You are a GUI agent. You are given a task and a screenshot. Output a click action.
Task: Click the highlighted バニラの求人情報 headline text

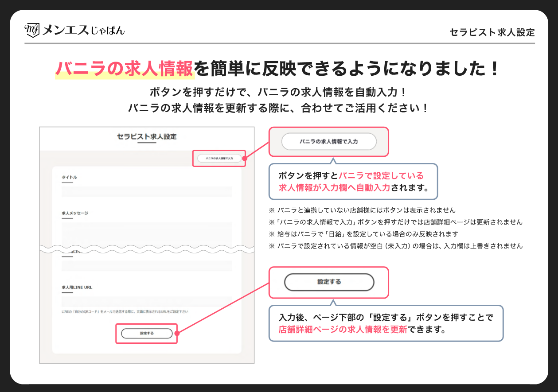(125, 69)
